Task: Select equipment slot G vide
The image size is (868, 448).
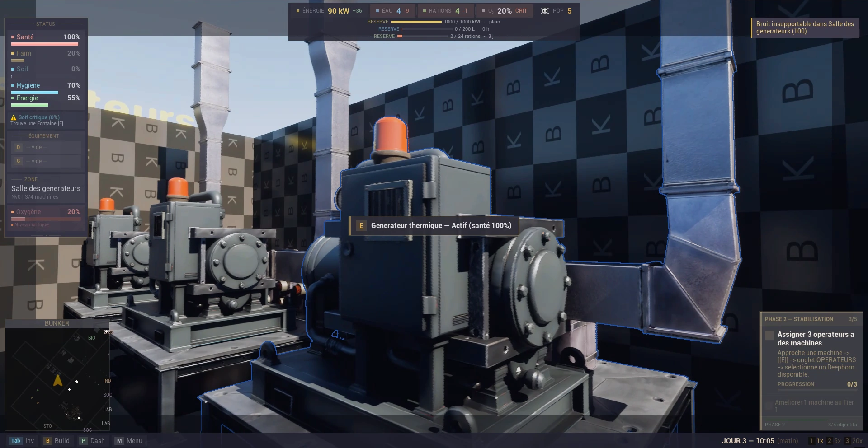Action: pos(46,161)
